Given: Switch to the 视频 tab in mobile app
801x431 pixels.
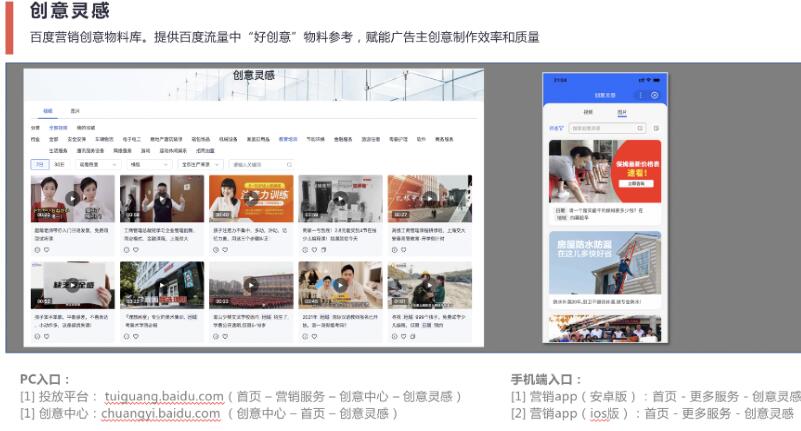Looking at the screenshot, I should click(588, 112).
